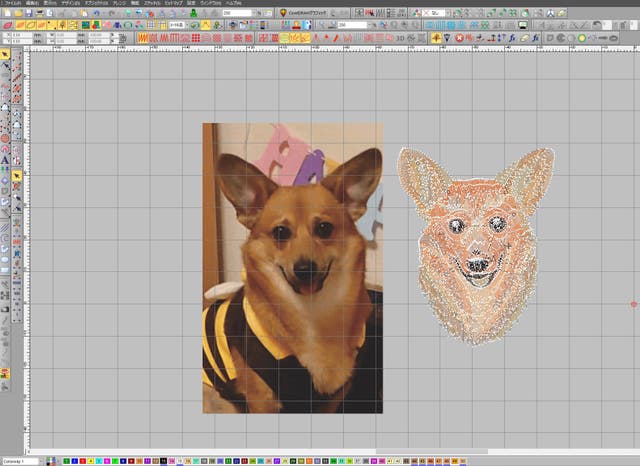
Task: Pick blue color swatch number 2
Action: coord(75,461)
